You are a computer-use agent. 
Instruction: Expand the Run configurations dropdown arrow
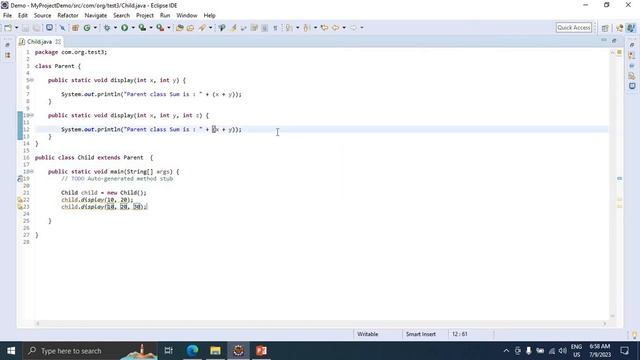[x=133, y=28]
